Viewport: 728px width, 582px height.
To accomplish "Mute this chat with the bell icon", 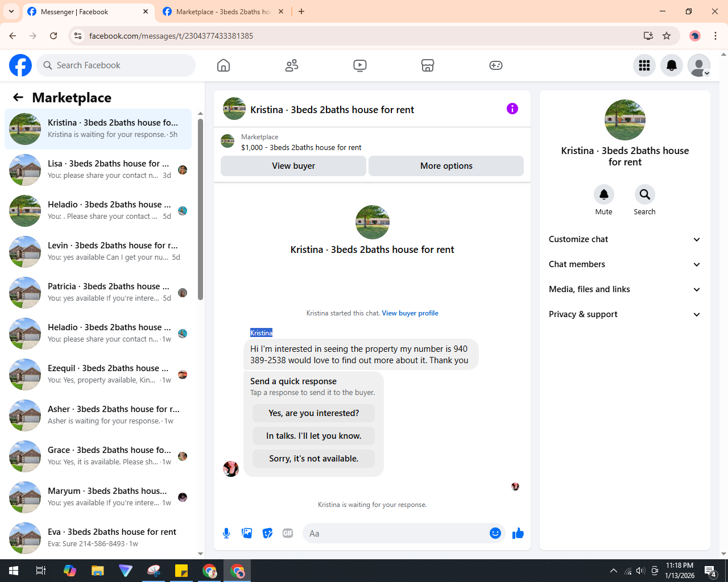I will [604, 194].
